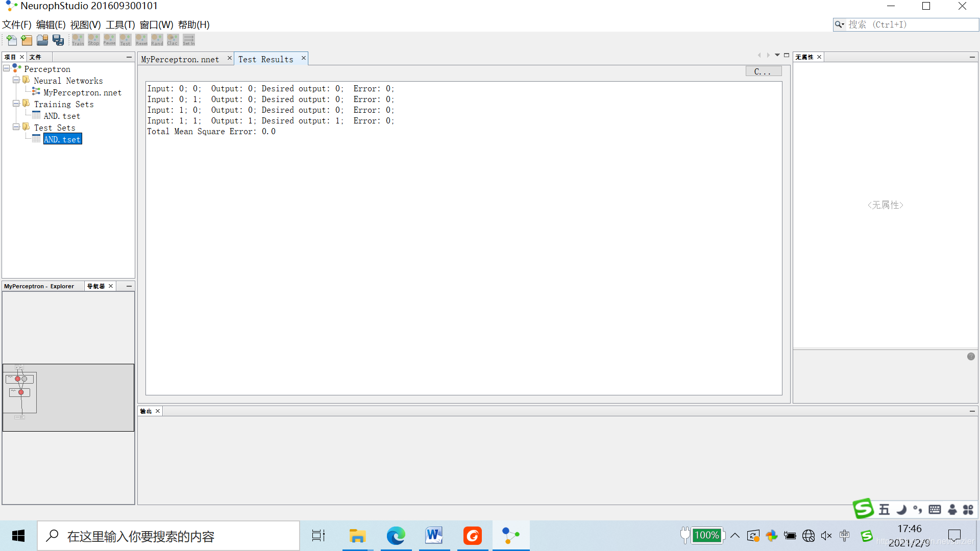The height and width of the screenshot is (551, 980).
Task: Select MyPerceptron.nnet in project tree
Action: [x=82, y=92]
